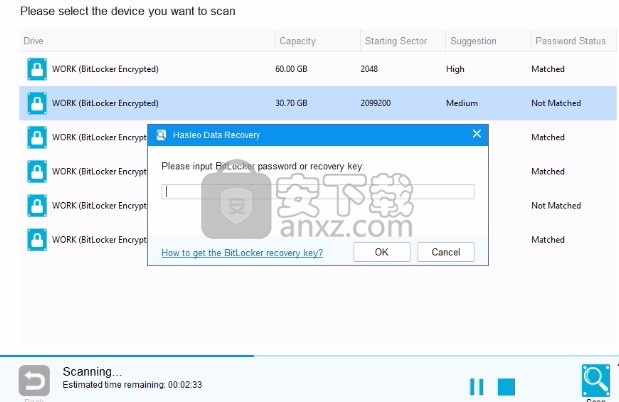
Task: Sort by the Suggestion column header
Action: [x=488, y=41]
